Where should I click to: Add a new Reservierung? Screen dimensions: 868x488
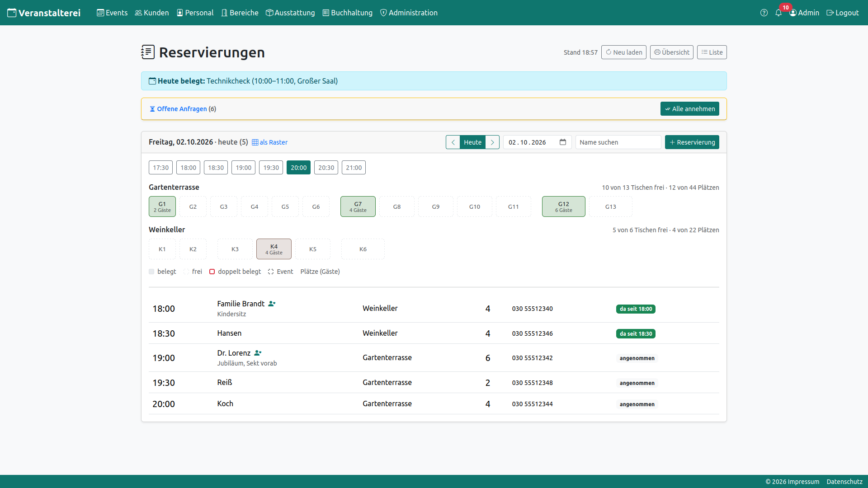tap(692, 142)
